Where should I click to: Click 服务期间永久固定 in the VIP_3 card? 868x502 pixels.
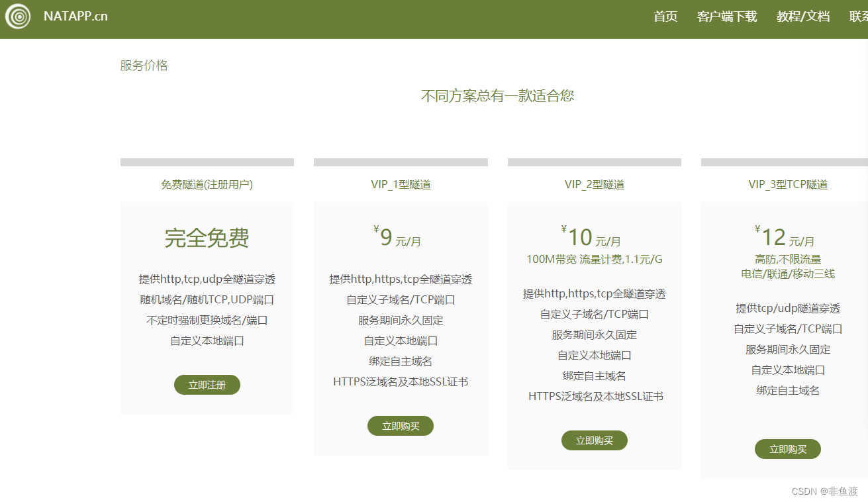pos(788,350)
